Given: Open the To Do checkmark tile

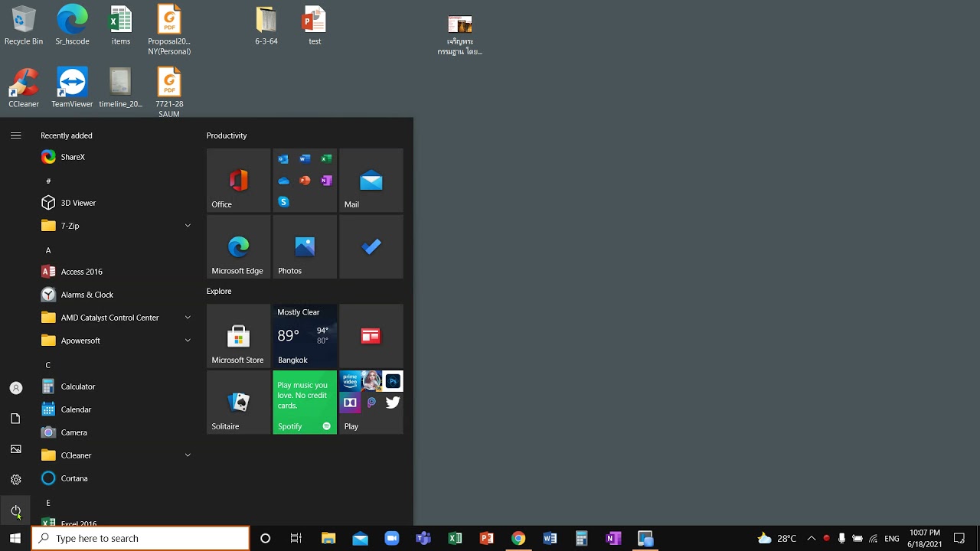Looking at the screenshot, I should click(371, 247).
